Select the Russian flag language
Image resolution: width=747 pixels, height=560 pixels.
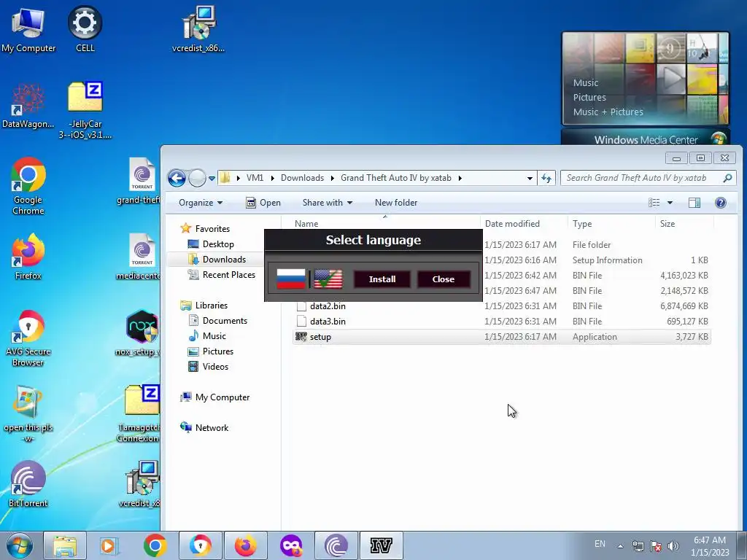(x=290, y=279)
